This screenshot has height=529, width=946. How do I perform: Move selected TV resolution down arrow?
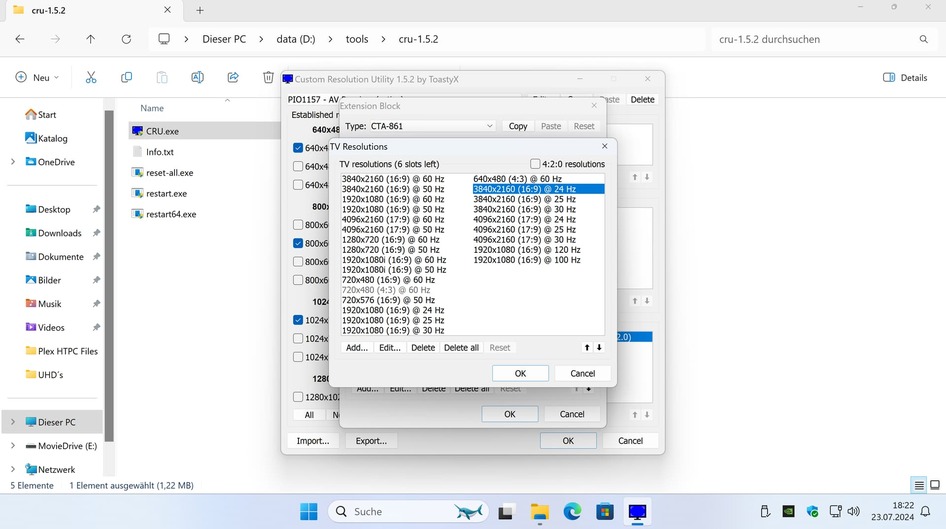click(x=599, y=347)
